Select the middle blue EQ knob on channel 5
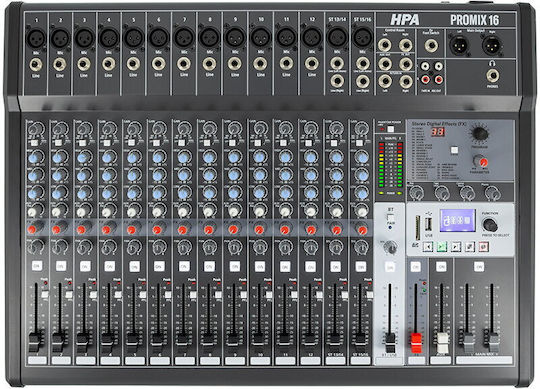The width and height of the screenshot is (540, 389). (x=133, y=176)
